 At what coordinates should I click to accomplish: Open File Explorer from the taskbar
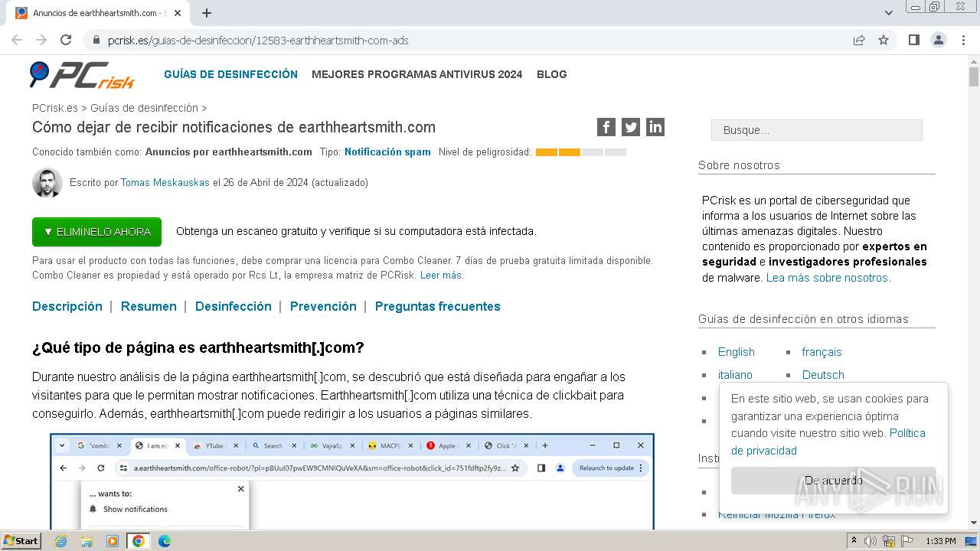[x=87, y=541]
